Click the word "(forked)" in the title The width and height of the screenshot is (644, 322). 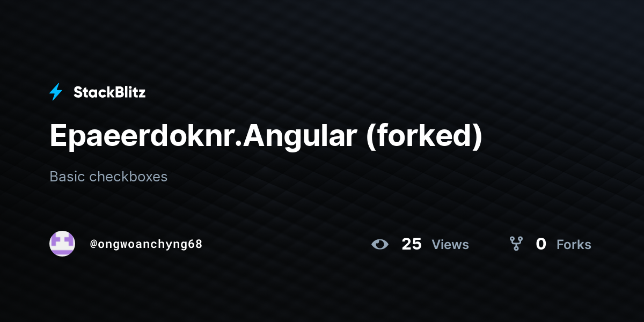point(424,137)
